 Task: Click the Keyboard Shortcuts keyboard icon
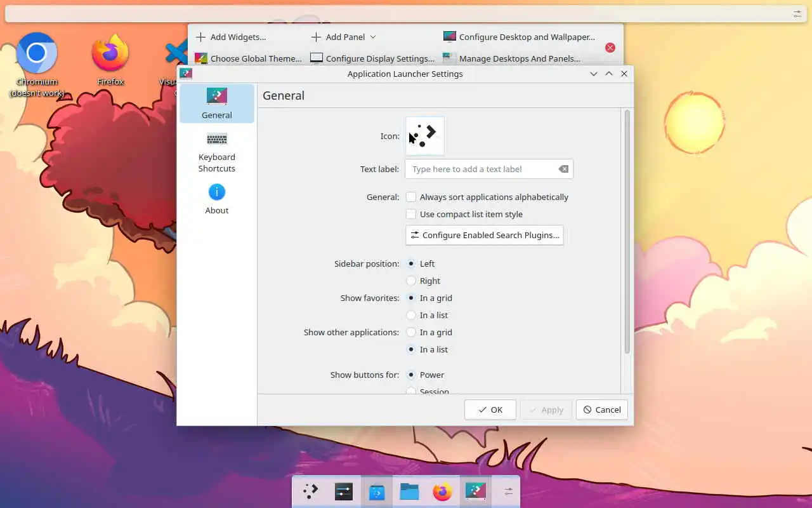pyautogui.click(x=217, y=139)
